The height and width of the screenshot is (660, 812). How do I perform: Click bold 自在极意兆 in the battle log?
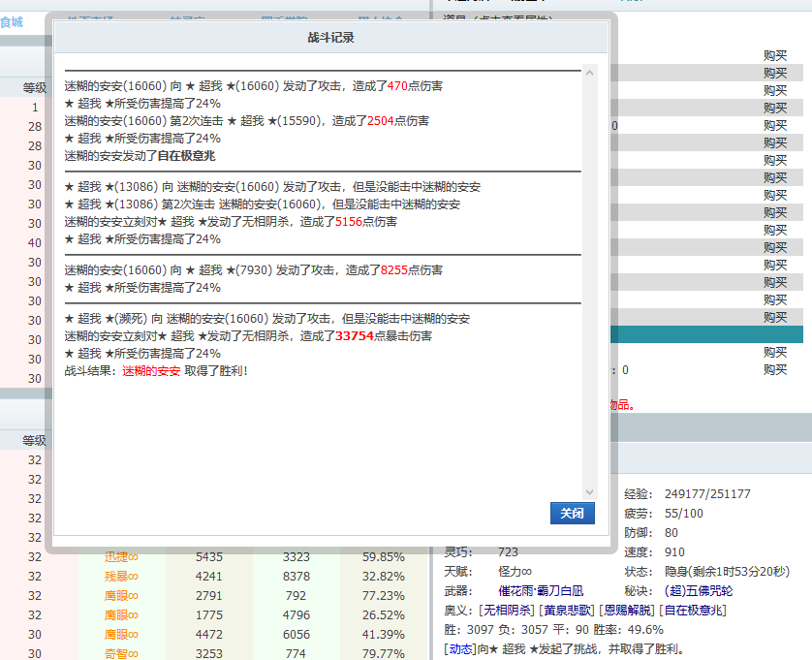coord(186,156)
